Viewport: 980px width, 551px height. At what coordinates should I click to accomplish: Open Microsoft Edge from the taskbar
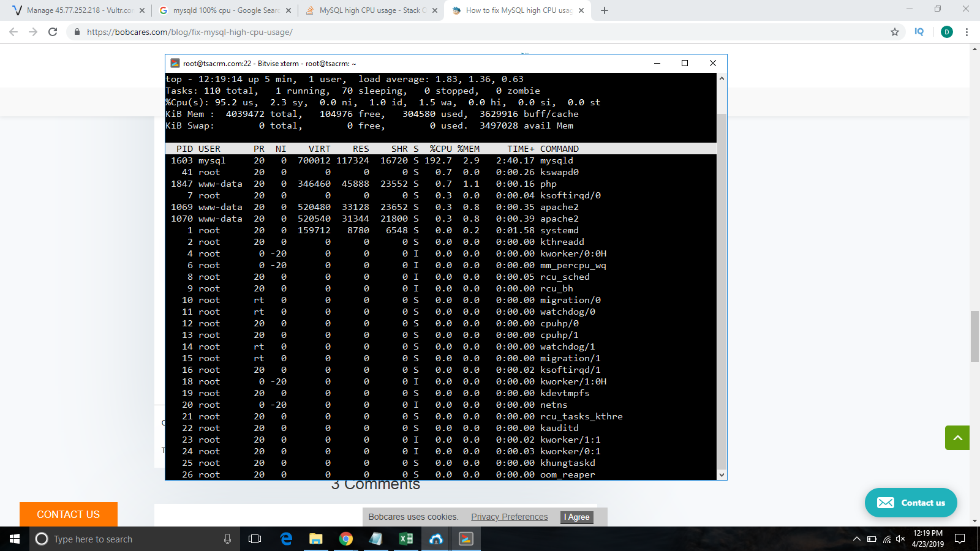pos(286,539)
